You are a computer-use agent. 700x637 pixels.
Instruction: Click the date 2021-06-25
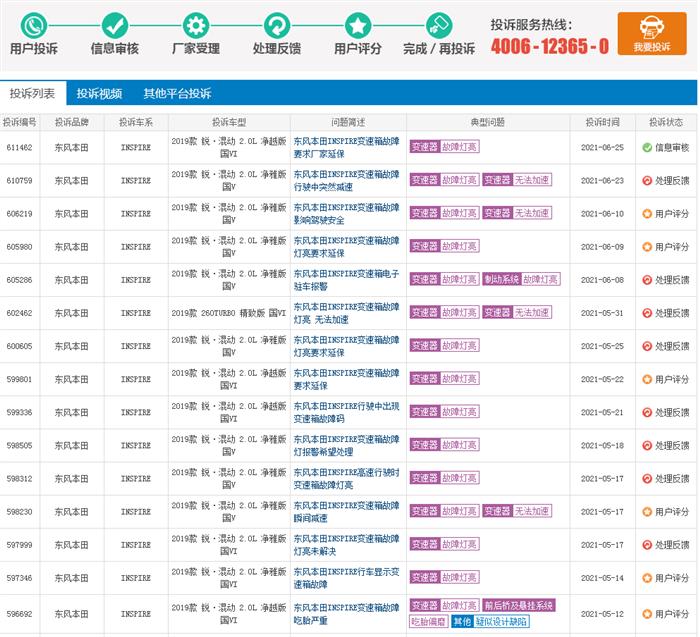[602, 147]
